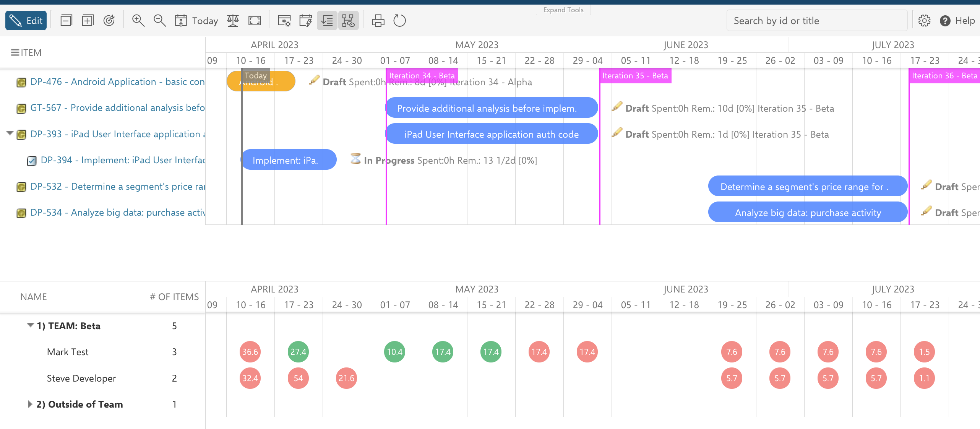Click the Search by id or title field
Image resolution: width=980 pixels, height=429 pixels.
(816, 21)
